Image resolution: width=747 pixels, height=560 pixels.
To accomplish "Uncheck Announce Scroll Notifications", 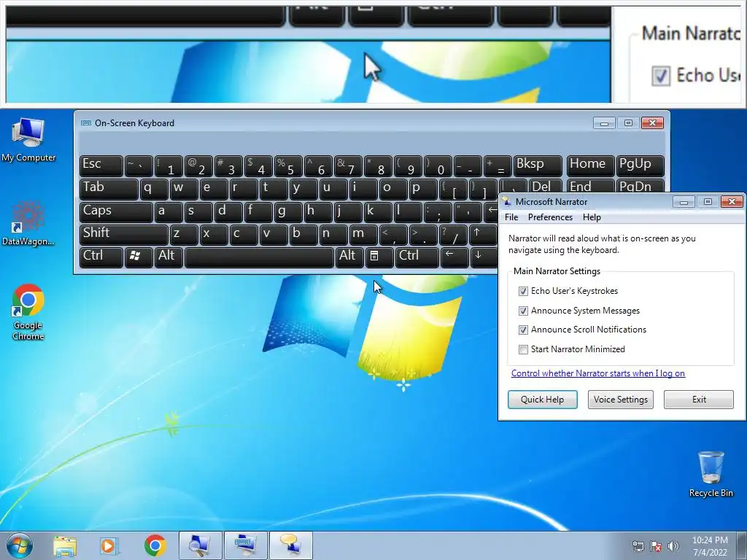I will coord(523,330).
